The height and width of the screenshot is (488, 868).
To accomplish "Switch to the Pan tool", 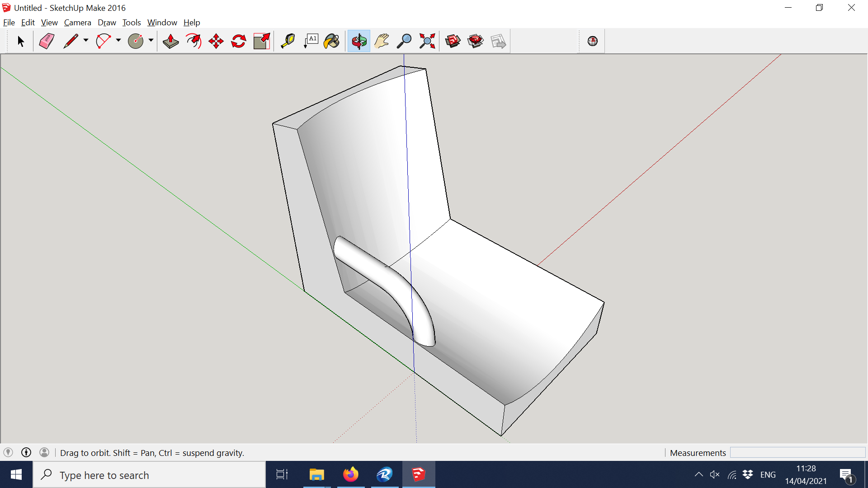I will tap(382, 41).
